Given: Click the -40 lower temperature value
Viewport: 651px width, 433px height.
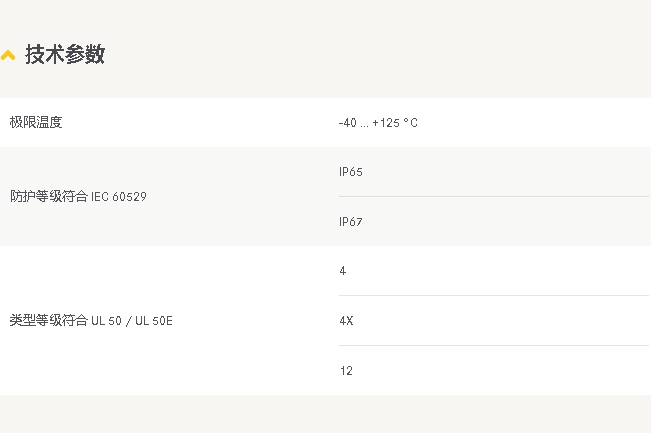Looking at the screenshot, I should coord(348,123).
